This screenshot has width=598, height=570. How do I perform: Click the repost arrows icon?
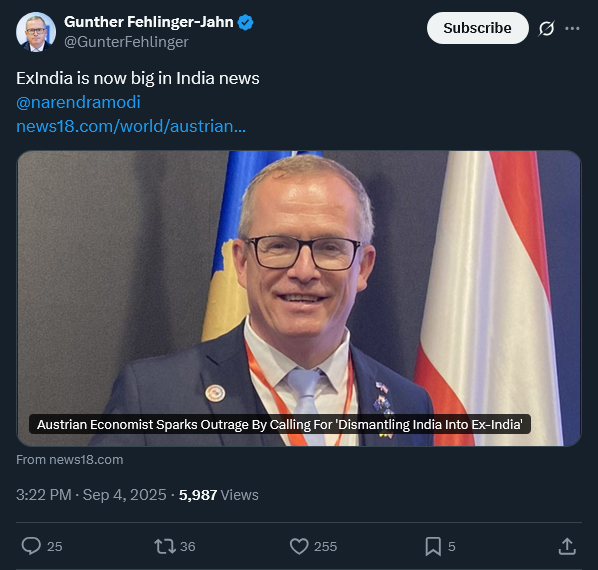click(x=165, y=546)
